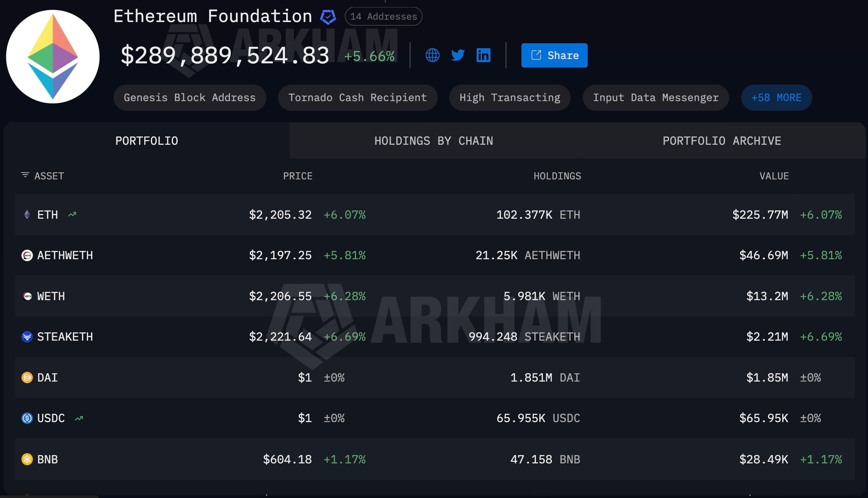This screenshot has width=868, height=498.
Task: Open the LinkedIn icon link
Action: 483,55
